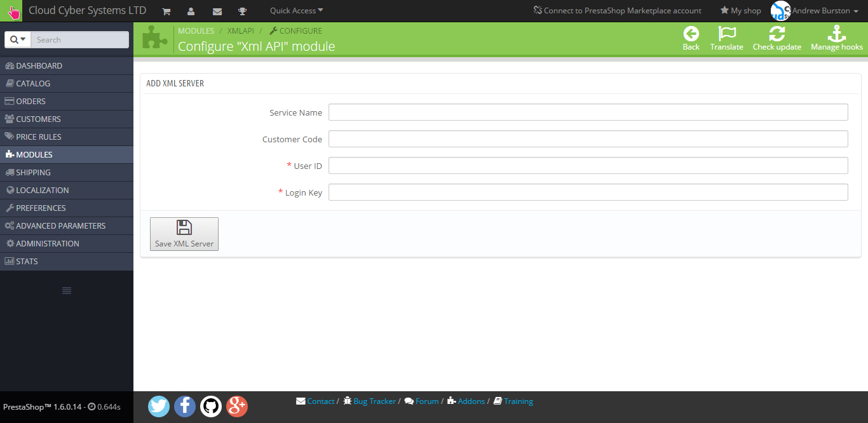Click the Translate flag button
Image resolution: width=868 pixels, height=423 pixels.
point(726,39)
